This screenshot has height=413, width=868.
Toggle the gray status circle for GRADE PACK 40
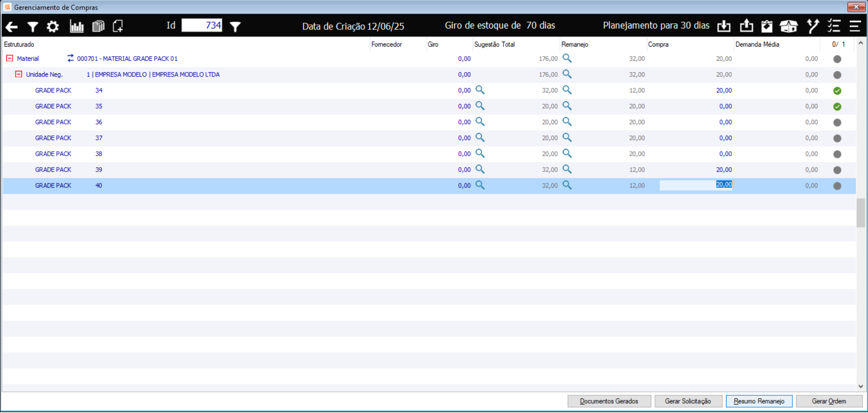click(837, 186)
